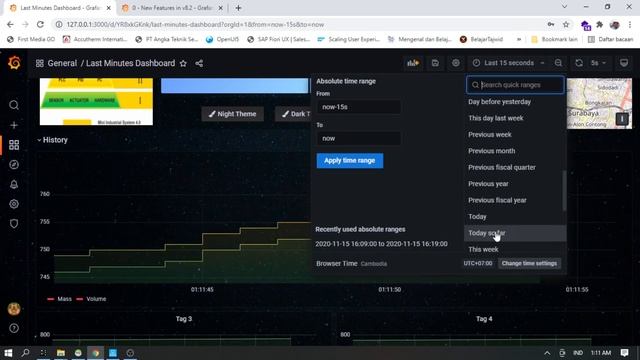
Task: Open the Create plus icon in sidebar
Action: 14,125
